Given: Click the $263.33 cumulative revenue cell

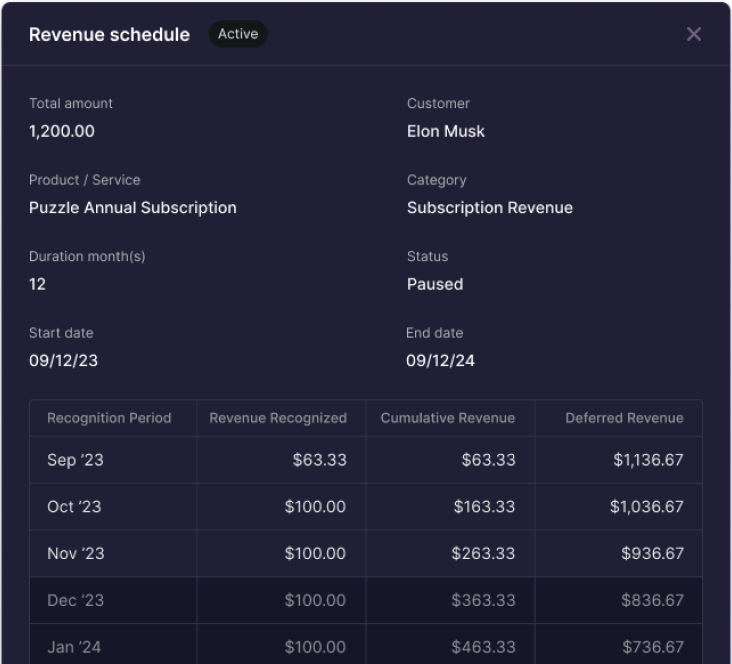Looking at the screenshot, I should coord(483,553).
